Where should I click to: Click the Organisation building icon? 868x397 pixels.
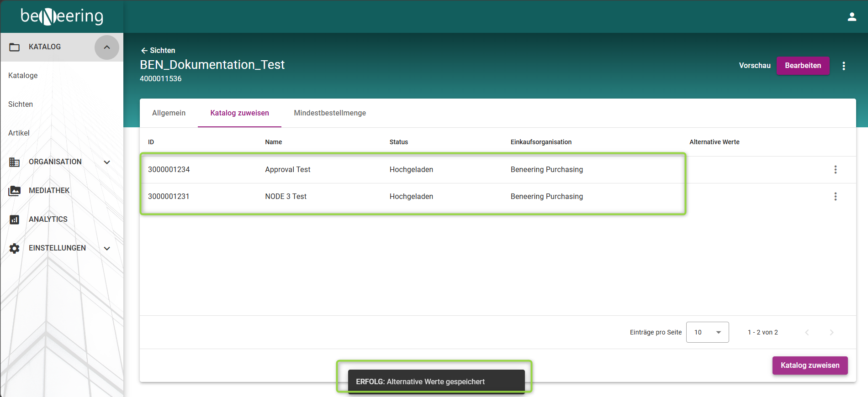point(15,162)
